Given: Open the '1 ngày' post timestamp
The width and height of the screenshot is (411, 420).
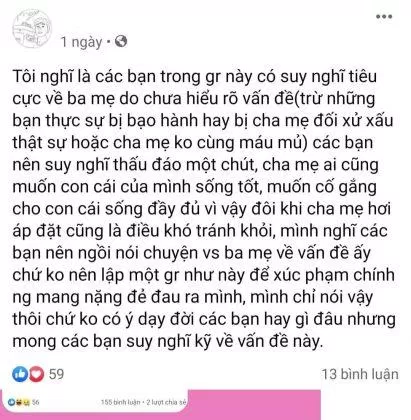Looking at the screenshot, I should coord(81,42).
